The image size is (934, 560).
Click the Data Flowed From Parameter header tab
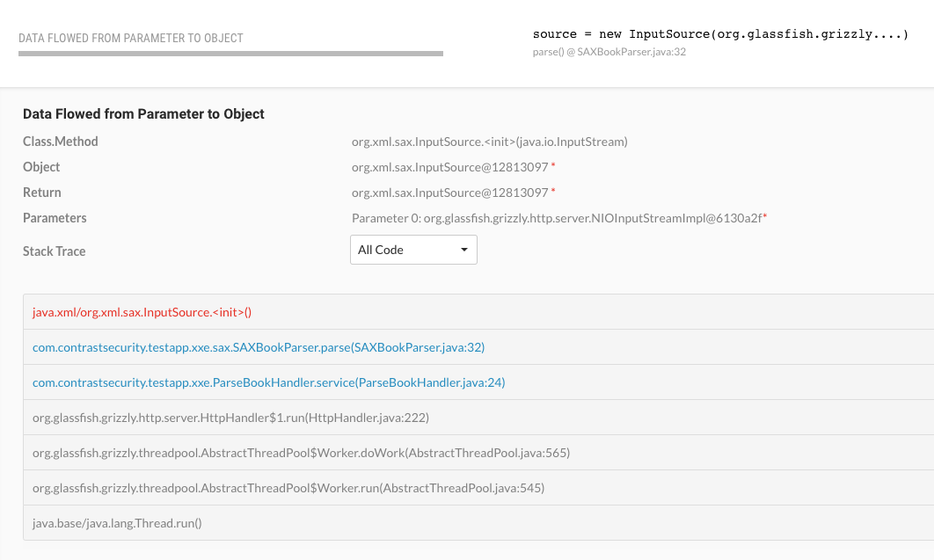click(x=131, y=38)
